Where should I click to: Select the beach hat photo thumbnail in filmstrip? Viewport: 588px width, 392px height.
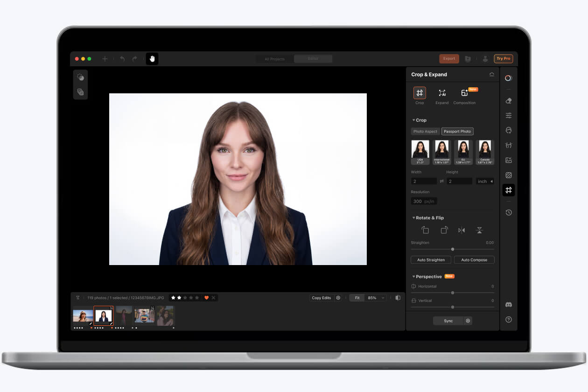(83, 316)
